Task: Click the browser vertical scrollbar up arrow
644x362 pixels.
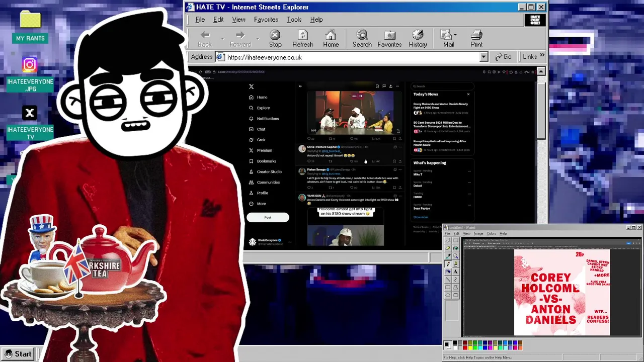Action: (x=541, y=71)
